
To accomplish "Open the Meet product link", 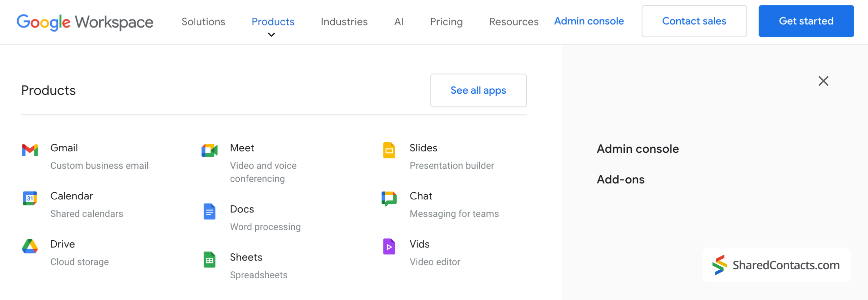I will 242,148.
